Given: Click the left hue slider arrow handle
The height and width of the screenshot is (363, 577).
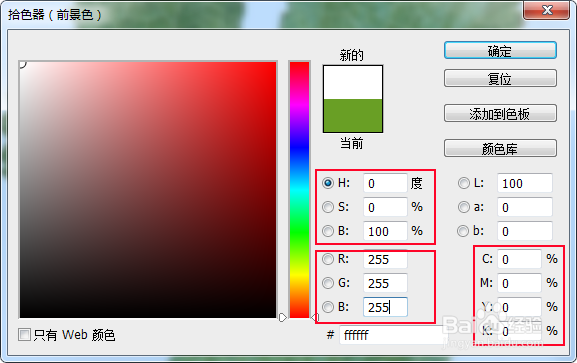Looking at the screenshot, I should 283,317.
